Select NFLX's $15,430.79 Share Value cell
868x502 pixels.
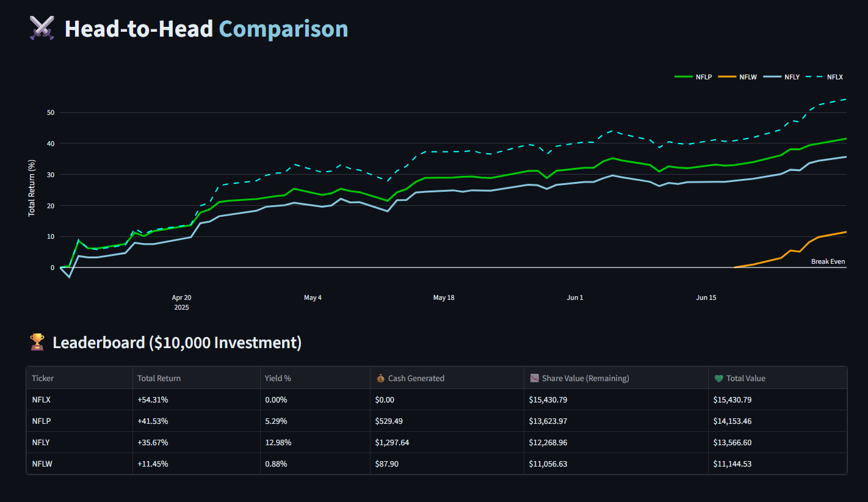point(616,399)
